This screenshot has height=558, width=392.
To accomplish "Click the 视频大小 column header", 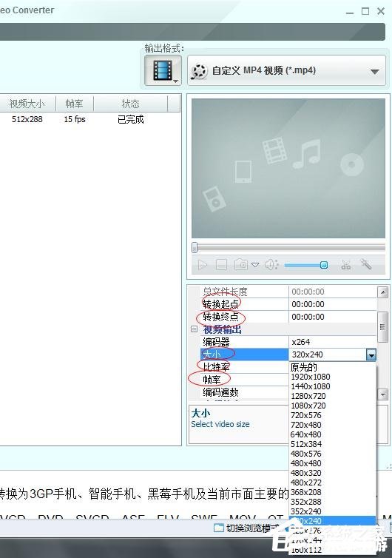I will tap(27, 104).
